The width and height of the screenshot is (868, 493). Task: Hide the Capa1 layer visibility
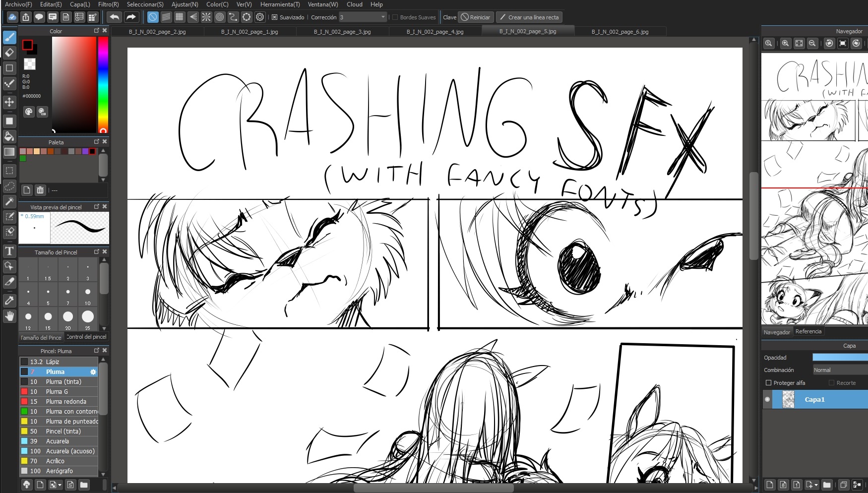tap(767, 399)
